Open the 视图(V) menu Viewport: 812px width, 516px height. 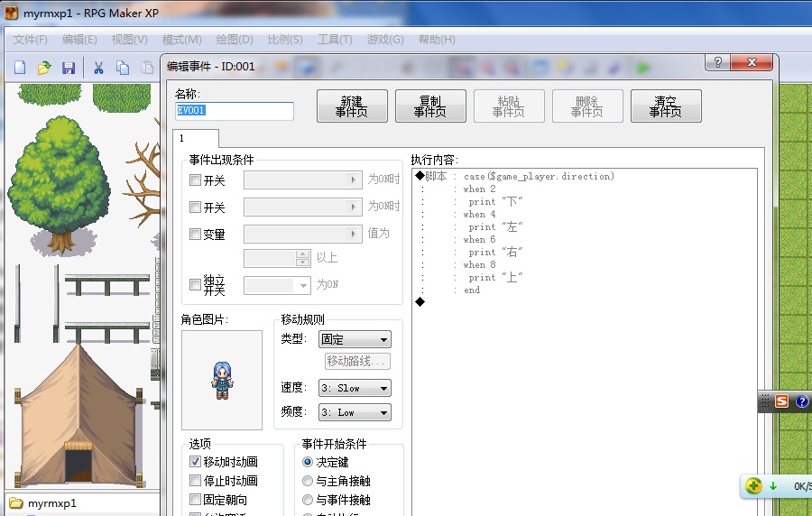(129, 40)
